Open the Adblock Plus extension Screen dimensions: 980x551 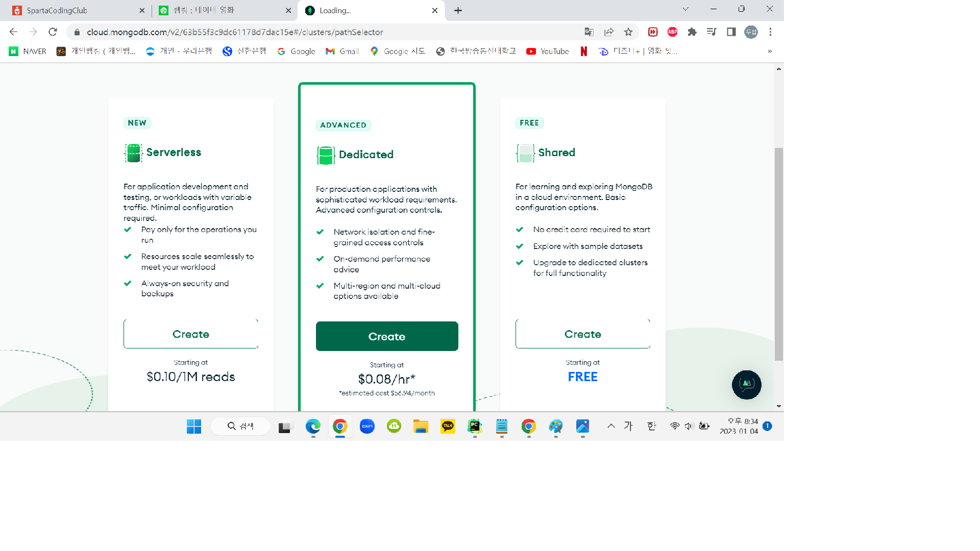click(x=672, y=32)
